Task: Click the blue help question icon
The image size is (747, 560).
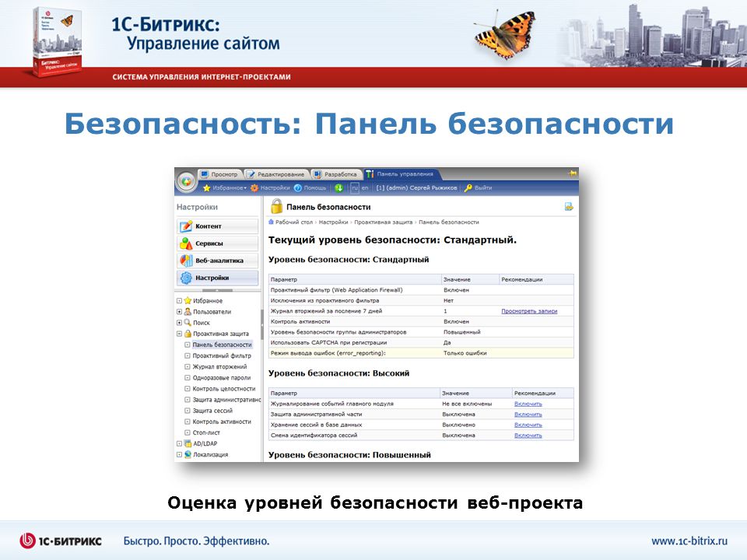Action: pos(298,188)
